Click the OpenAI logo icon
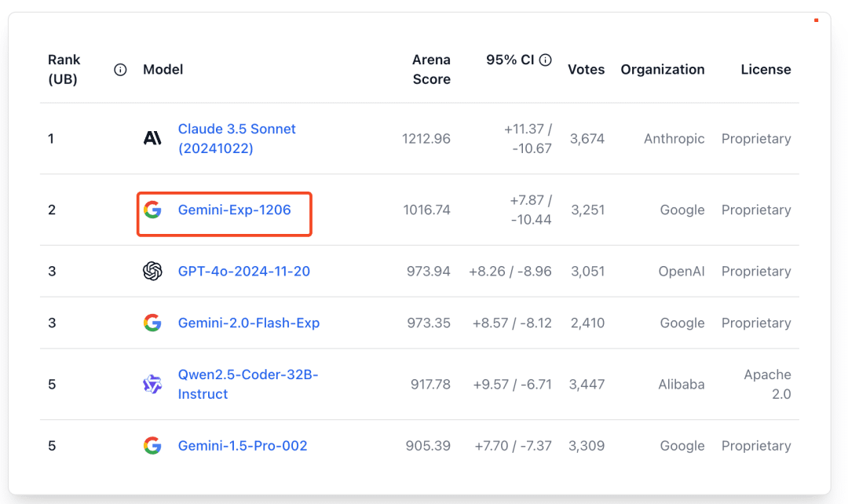This screenshot has height=504, width=848. pos(152,271)
